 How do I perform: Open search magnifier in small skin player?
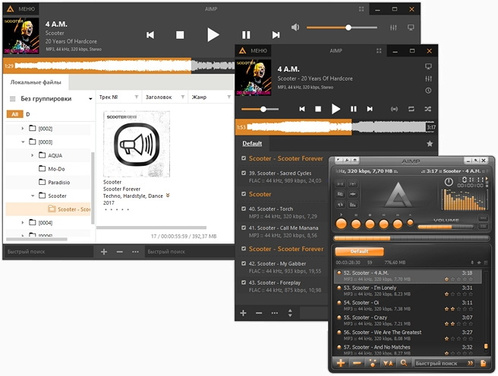(x=403, y=363)
